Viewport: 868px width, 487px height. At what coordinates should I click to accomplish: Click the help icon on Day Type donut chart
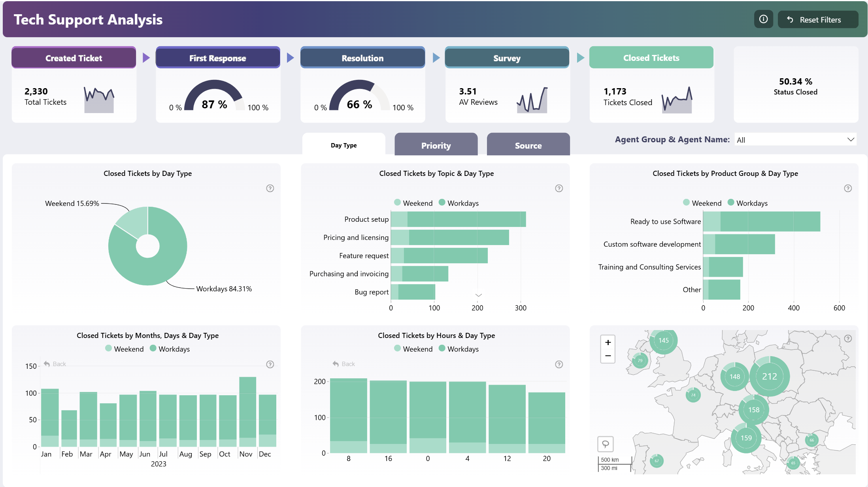(x=270, y=188)
